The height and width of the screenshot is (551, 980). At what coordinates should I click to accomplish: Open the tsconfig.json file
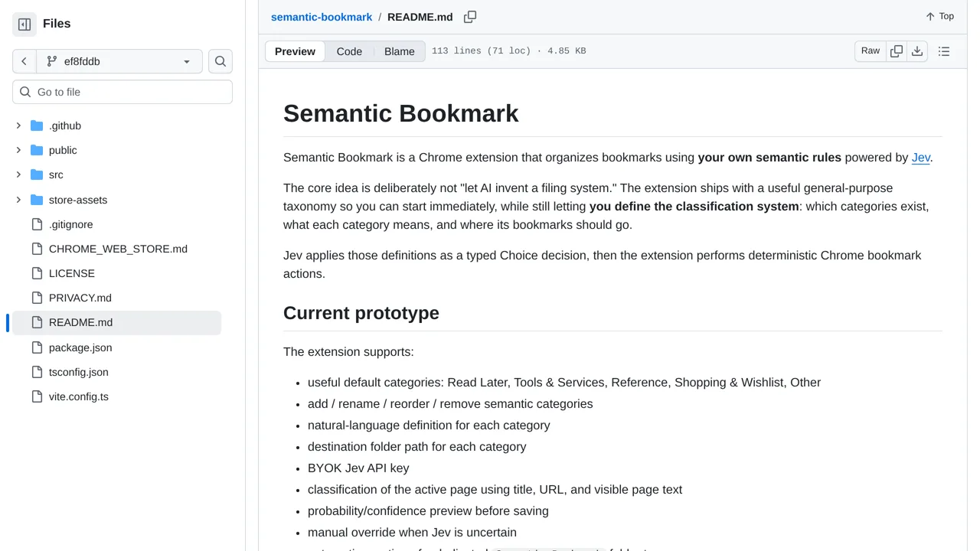pos(79,372)
